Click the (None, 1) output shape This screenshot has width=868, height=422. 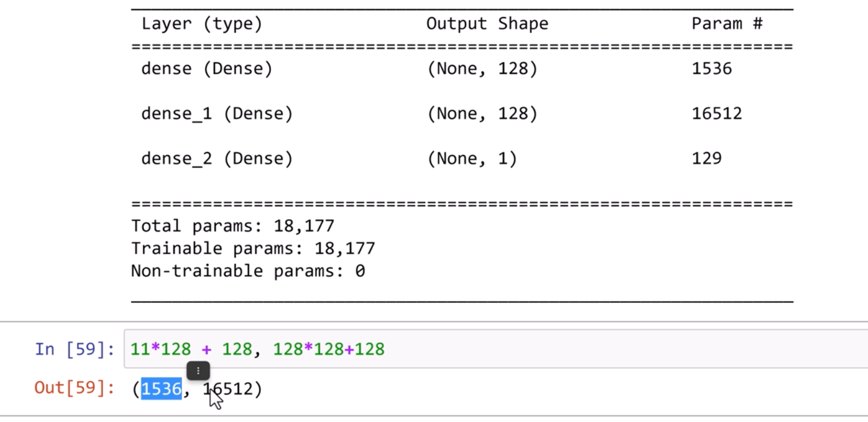pyautogui.click(x=472, y=159)
